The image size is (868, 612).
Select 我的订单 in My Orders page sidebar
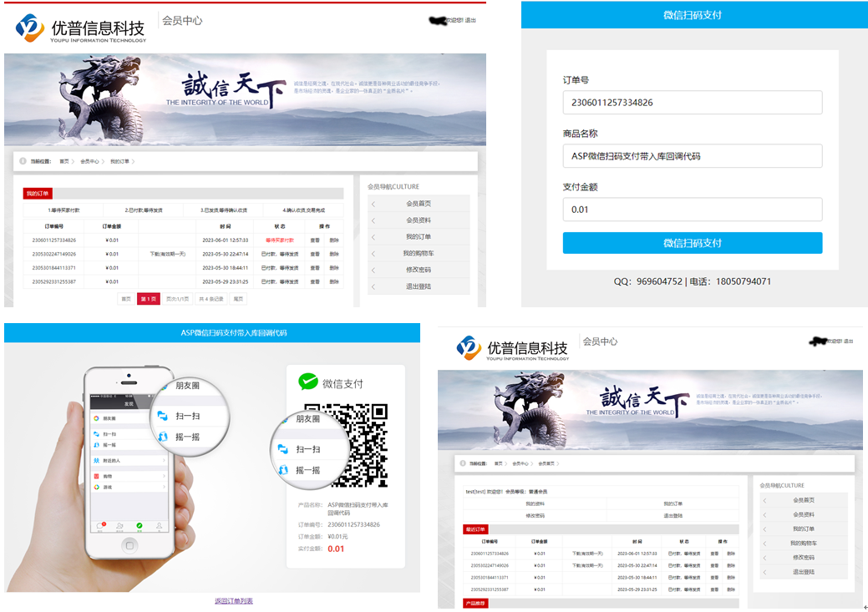(419, 237)
